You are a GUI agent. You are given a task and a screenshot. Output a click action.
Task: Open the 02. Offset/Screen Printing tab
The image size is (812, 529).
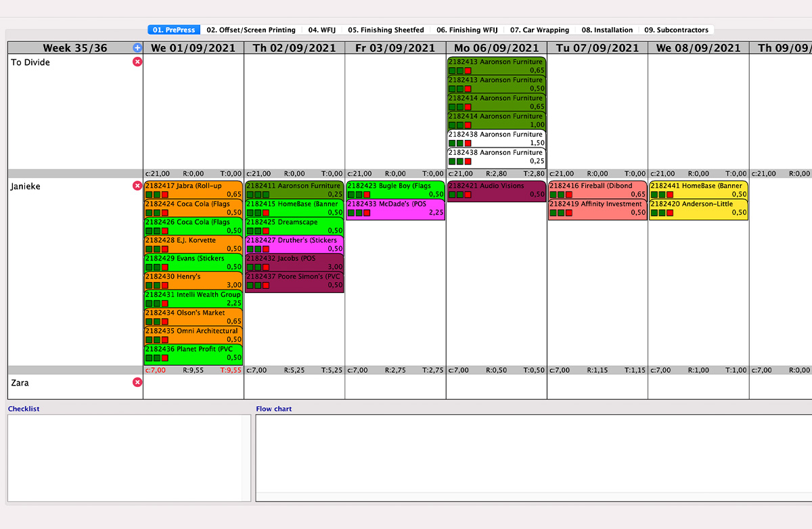pos(251,30)
